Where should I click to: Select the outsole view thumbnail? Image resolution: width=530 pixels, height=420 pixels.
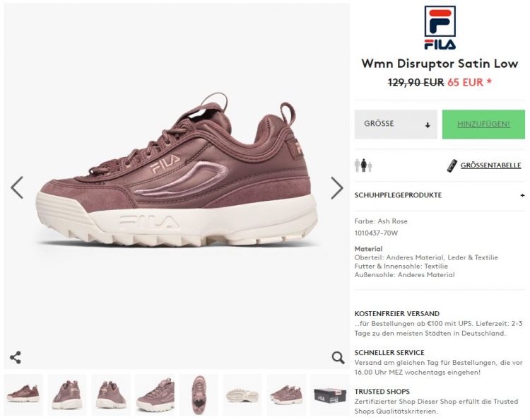point(242,395)
